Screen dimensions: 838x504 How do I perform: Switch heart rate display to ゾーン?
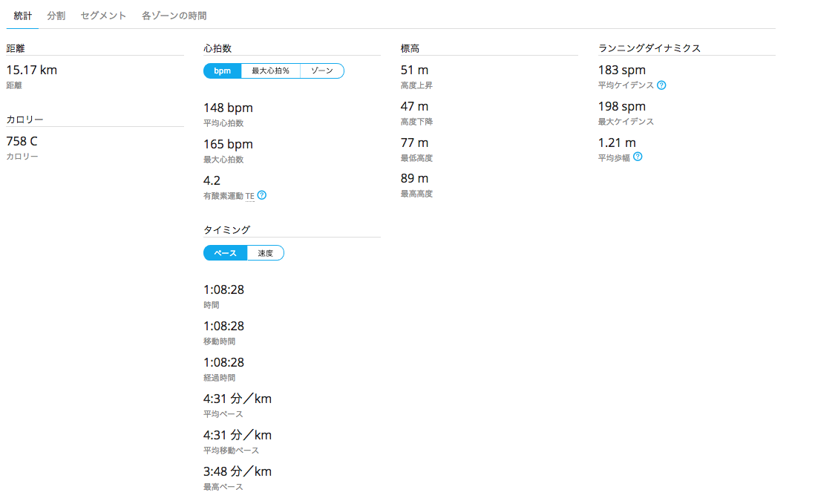(321, 71)
